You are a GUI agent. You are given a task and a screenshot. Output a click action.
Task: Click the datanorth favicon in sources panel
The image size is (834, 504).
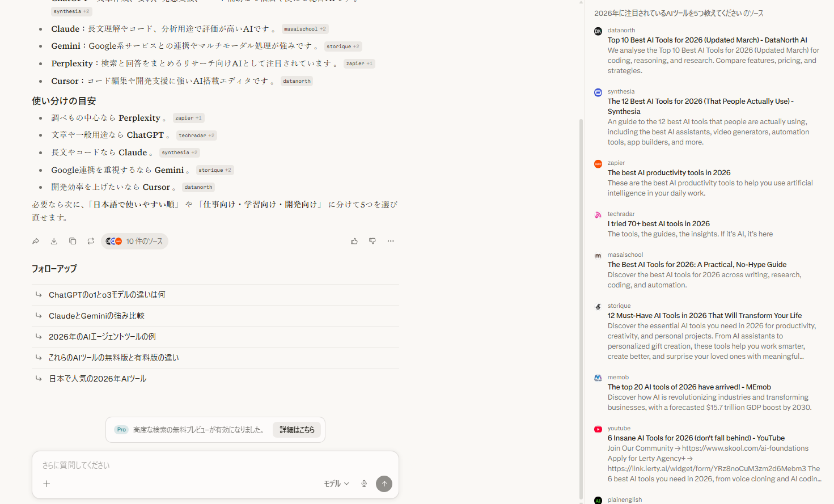pyautogui.click(x=598, y=31)
